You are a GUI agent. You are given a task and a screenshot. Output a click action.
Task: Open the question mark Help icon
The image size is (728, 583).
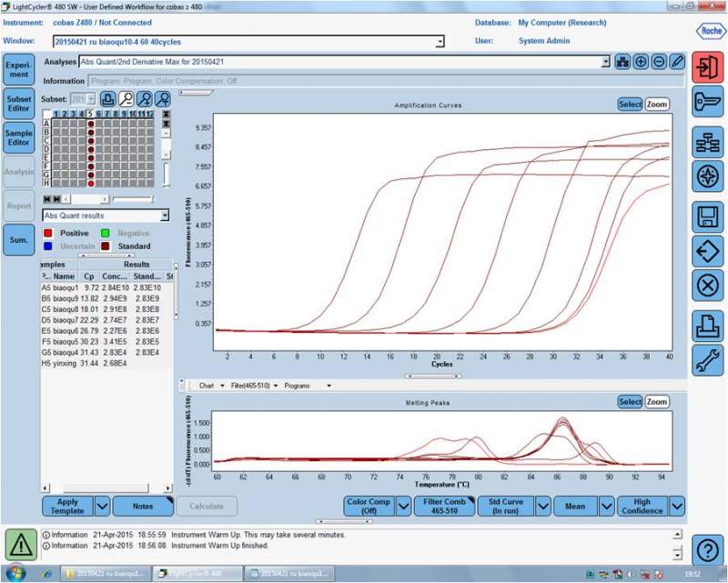point(708,550)
